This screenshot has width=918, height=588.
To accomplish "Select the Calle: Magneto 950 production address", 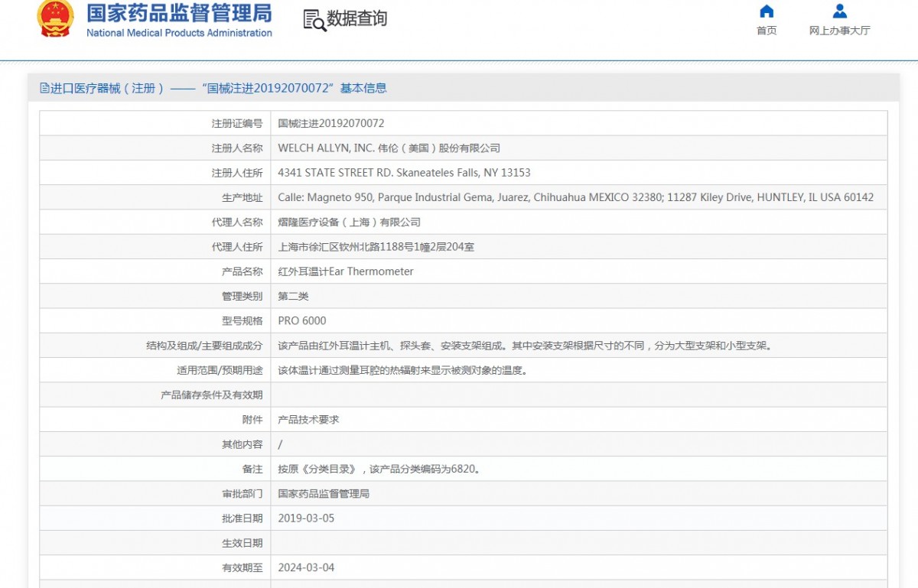I will [576, 197].
